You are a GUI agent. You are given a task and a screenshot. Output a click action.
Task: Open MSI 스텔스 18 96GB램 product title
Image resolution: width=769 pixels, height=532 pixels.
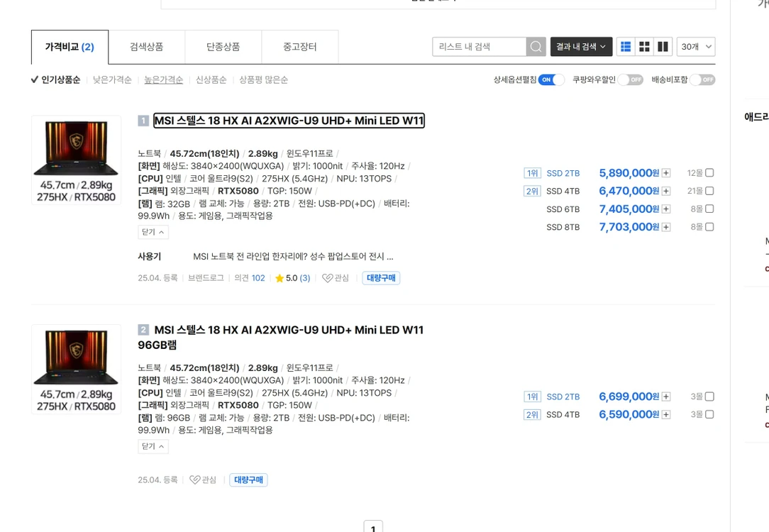pos(280,338)
